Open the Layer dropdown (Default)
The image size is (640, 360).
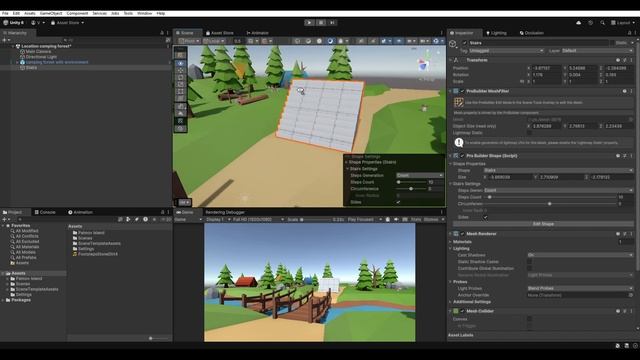(597, 51)
